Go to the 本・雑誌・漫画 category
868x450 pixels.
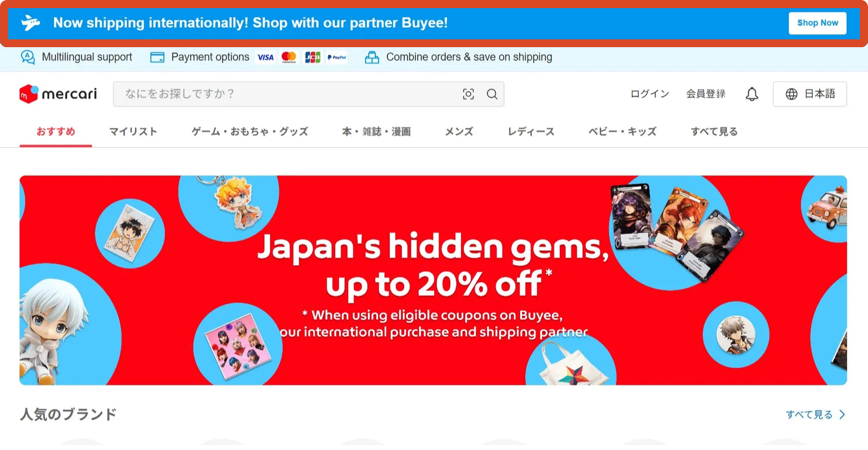click(x=376, y=132)
